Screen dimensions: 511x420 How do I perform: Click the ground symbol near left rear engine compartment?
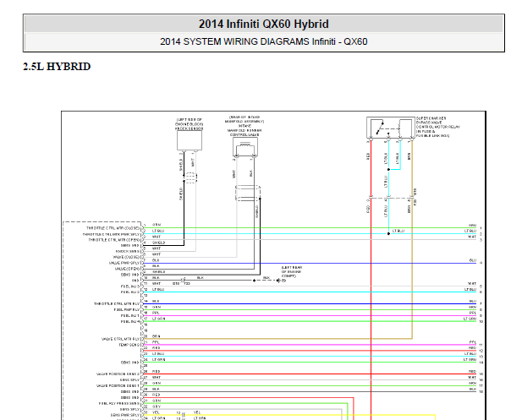coord(278,281)
